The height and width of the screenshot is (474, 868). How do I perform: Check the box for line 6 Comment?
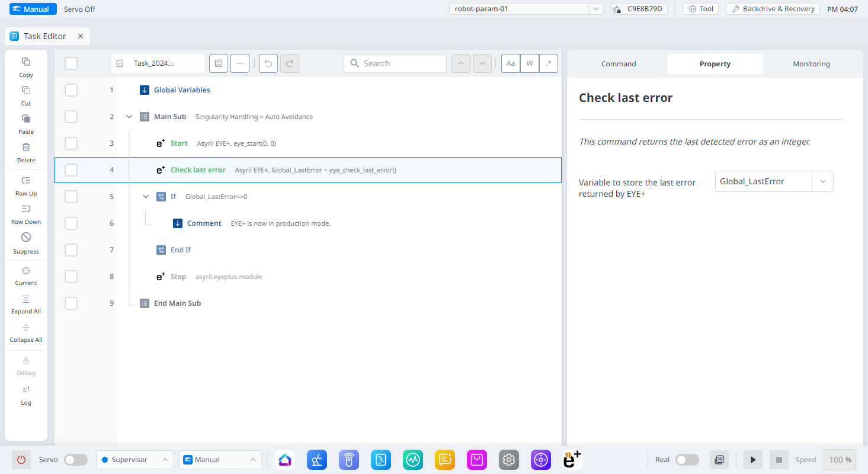71,223
